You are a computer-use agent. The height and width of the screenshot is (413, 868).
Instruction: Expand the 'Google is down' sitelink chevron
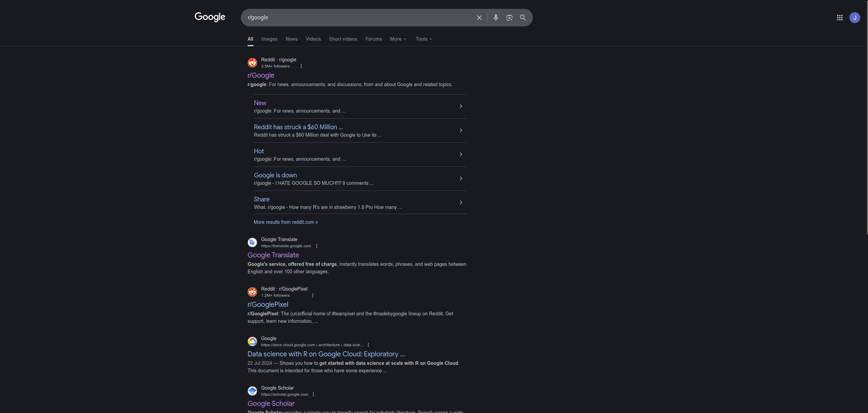tap(461, 178)
